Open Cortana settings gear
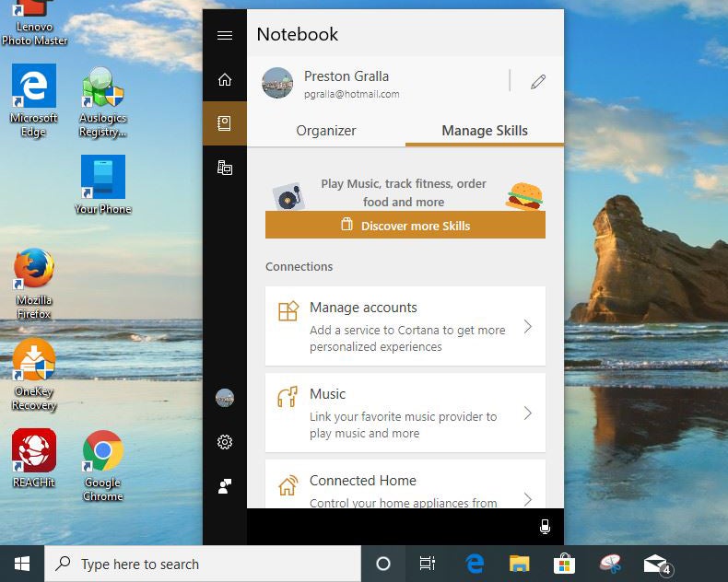Image resolution: width=728 pixels, height=582 pixels. [225, 442]
